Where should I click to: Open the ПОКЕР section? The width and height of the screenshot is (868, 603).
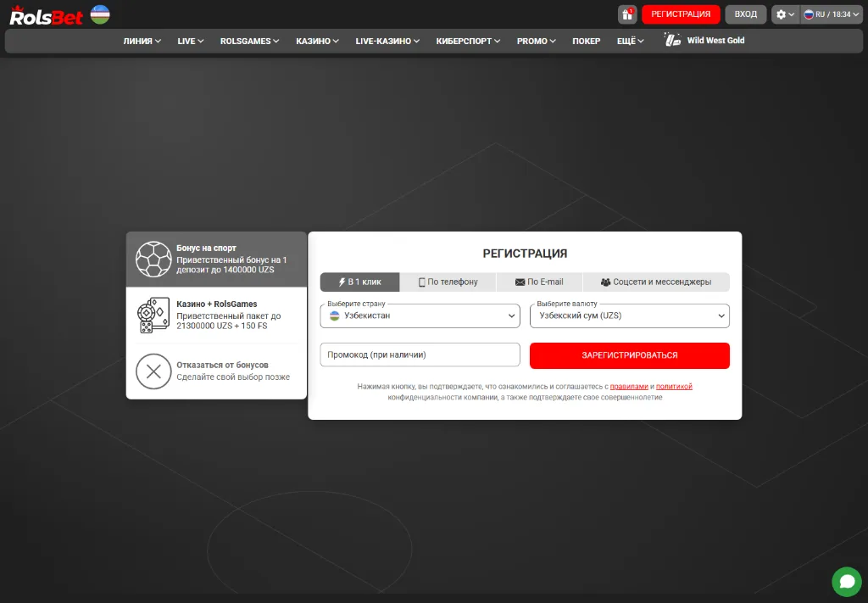(587, 41)
